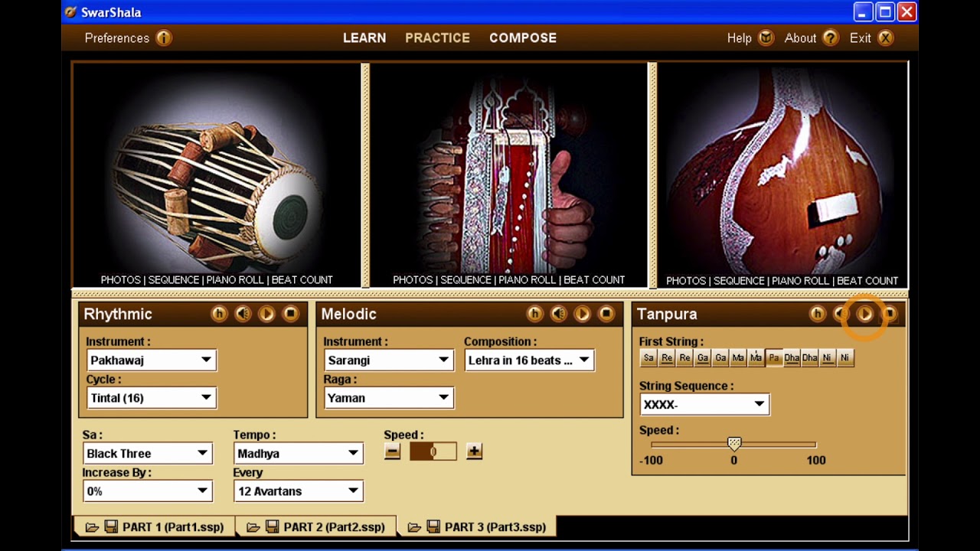Screen dimensions: 980x551
Task: Play the Rhythmic section
Action: (266, 314)
